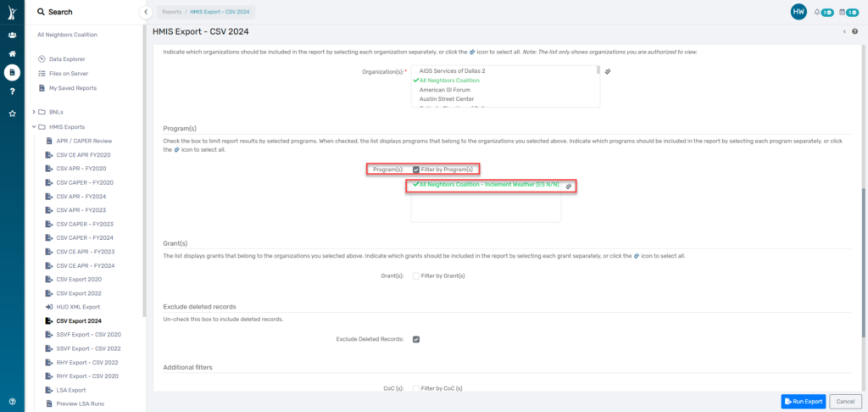Open the calendar icon in the top bar
This screenshot has width=868, height=412.
tap(842, 12)
